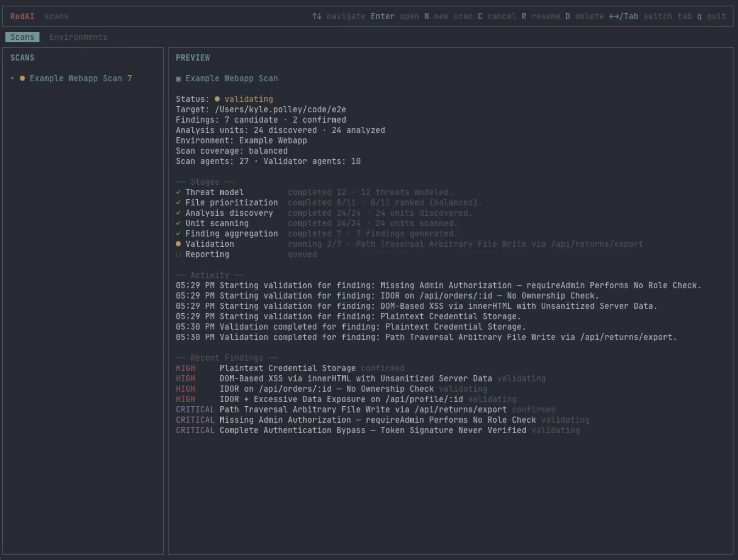
Task: Switch to the Environments tab
Action: [78, 37]
